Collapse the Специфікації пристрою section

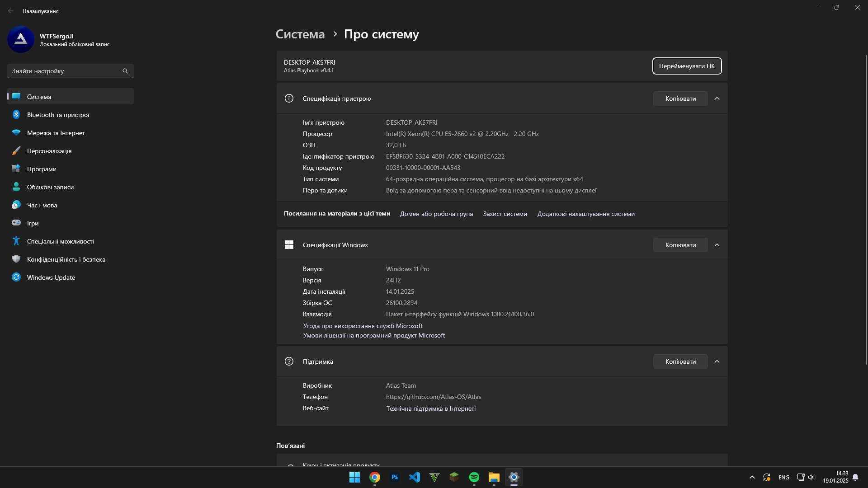click(717, 99)
